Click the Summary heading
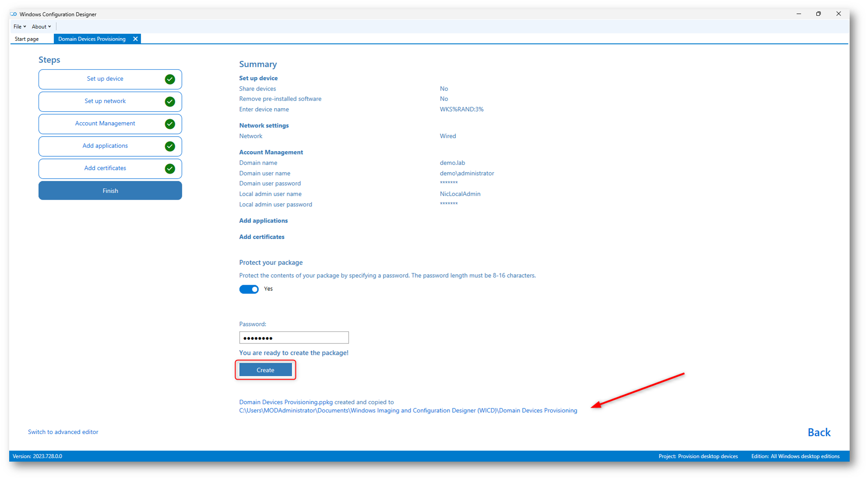This screenshot has height=480, width=868. pos(258,64)
